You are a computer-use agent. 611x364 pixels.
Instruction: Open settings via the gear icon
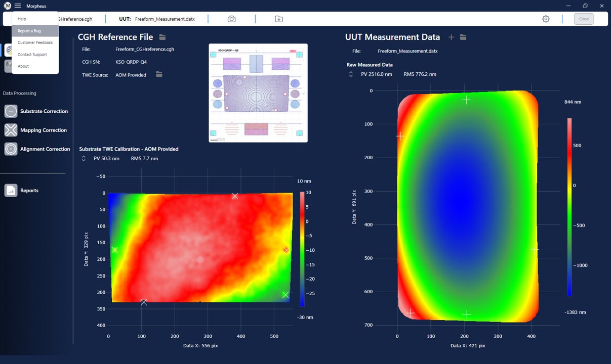[546, 19]
